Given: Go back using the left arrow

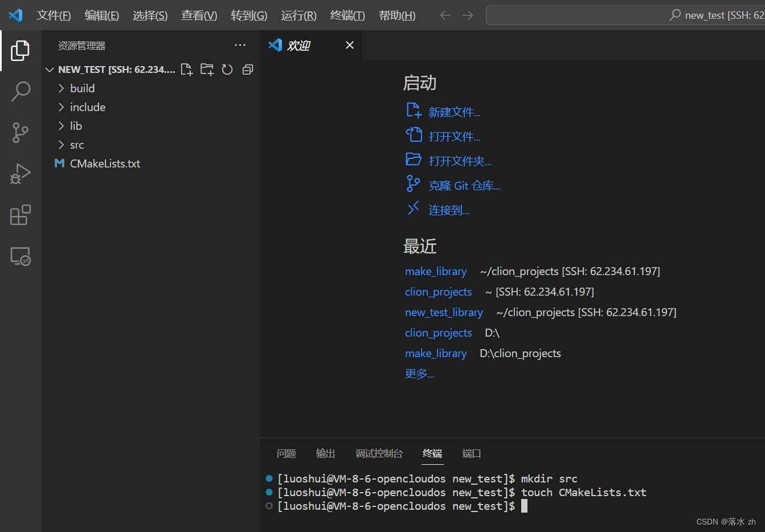Looking at the screenshot, I should (445, 15).
